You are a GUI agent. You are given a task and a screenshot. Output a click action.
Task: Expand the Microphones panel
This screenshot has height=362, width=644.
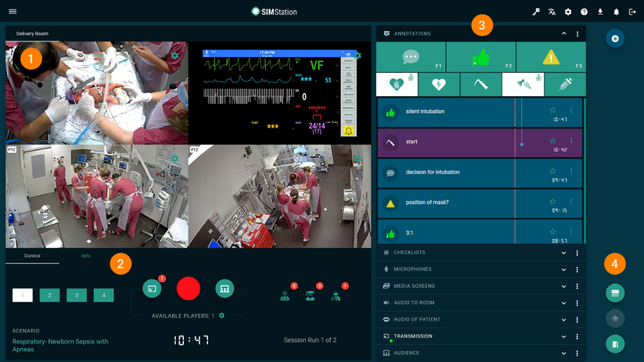tap(563, 270)
